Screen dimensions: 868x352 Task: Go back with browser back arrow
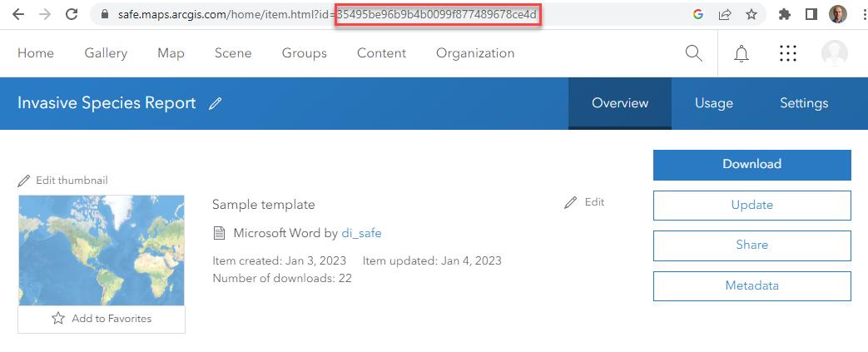click(18, 15)
